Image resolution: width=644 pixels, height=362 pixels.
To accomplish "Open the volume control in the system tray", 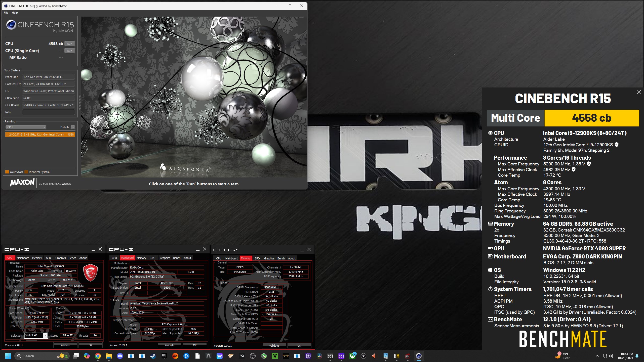I will click(611, 356).
